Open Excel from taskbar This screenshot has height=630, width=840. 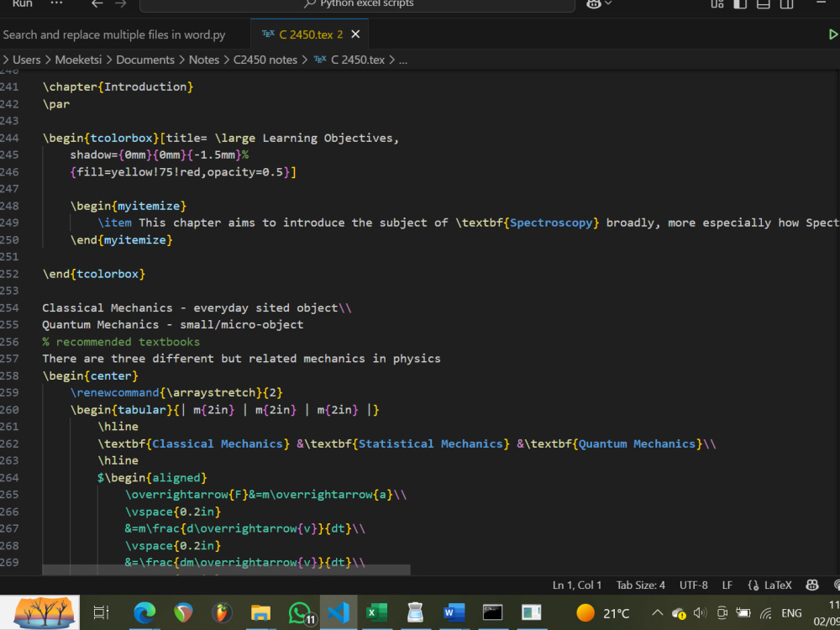pos(376,612)
